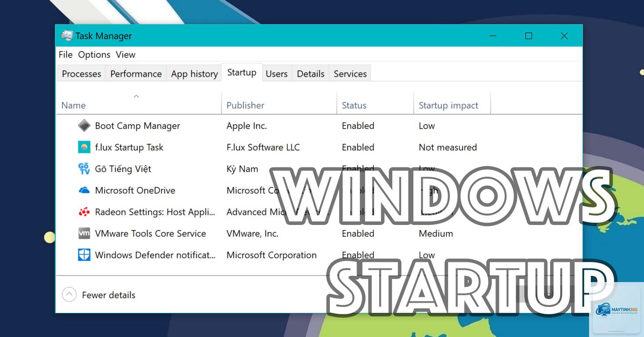The height and width of the screenshot is (337, 644).
Task: Click the Boot Camp Manager diamond icon
Action: tap(84, 126)
